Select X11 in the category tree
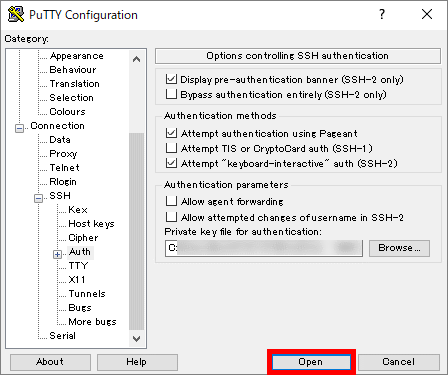The height and width of the screenshot is (375, 448). point(77,280)
